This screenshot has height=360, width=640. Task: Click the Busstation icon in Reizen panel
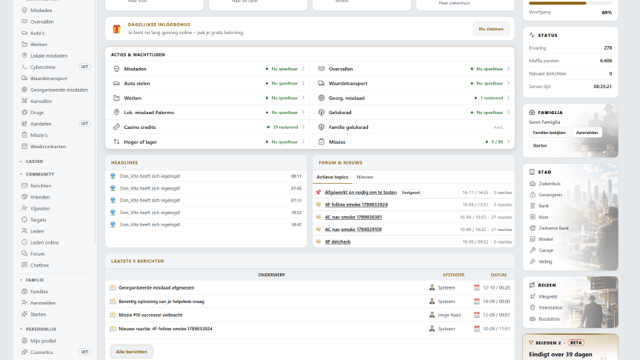(532, 319)
